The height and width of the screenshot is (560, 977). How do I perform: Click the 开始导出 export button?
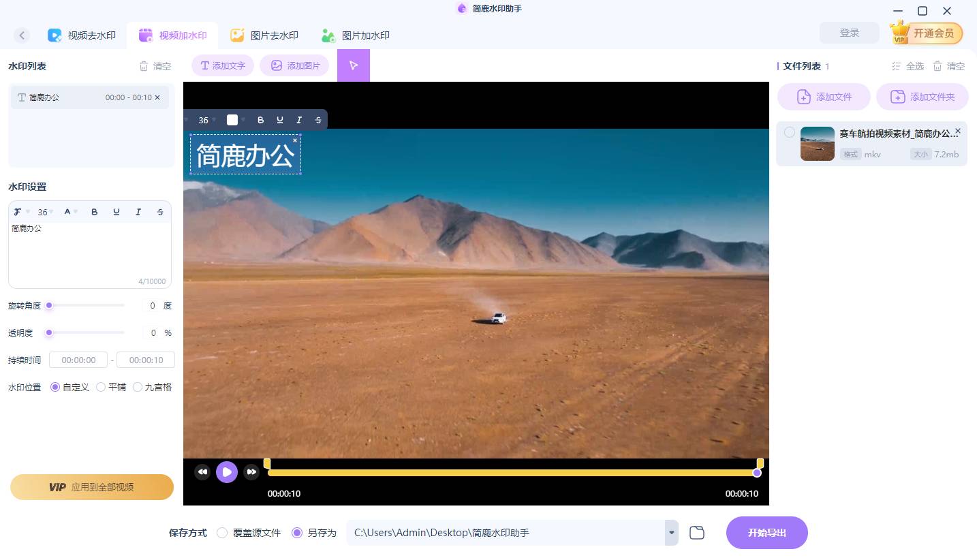point(766,533)
